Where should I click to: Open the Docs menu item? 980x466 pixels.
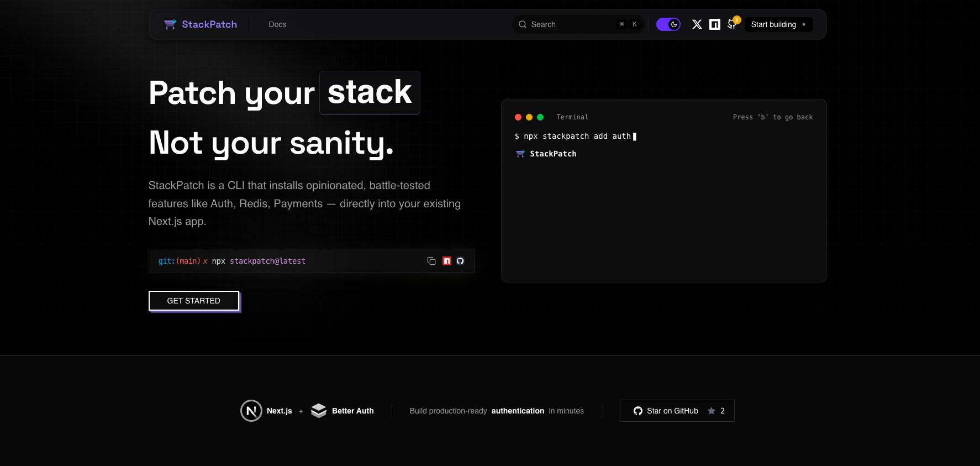pyautogui.click(x=277, y=24)
